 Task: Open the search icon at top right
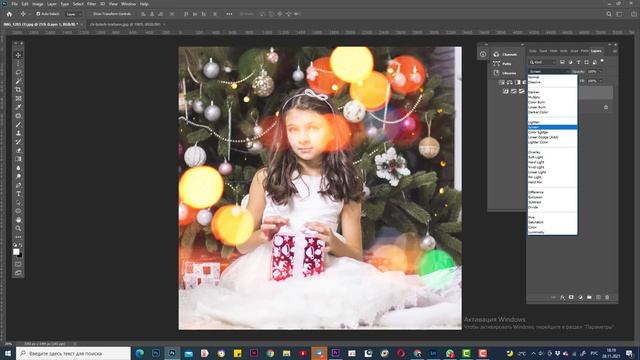(609, 14)
